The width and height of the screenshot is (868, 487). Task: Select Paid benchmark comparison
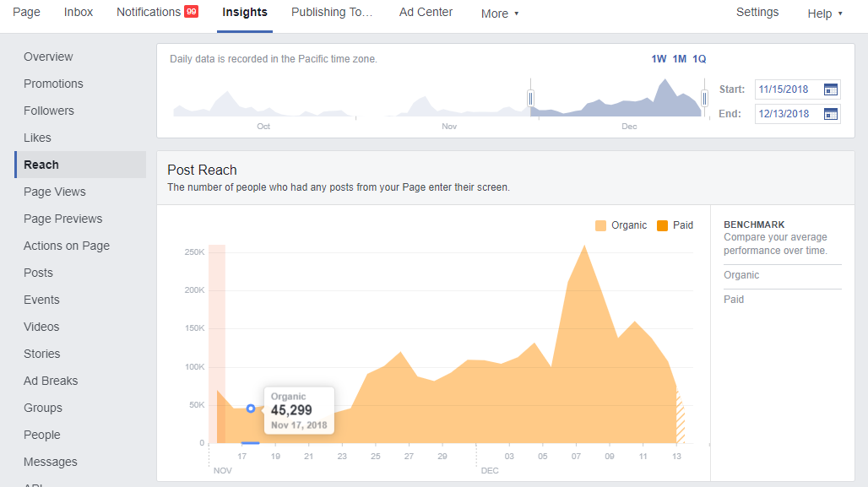pyautogui.click(x=734, y=300)
